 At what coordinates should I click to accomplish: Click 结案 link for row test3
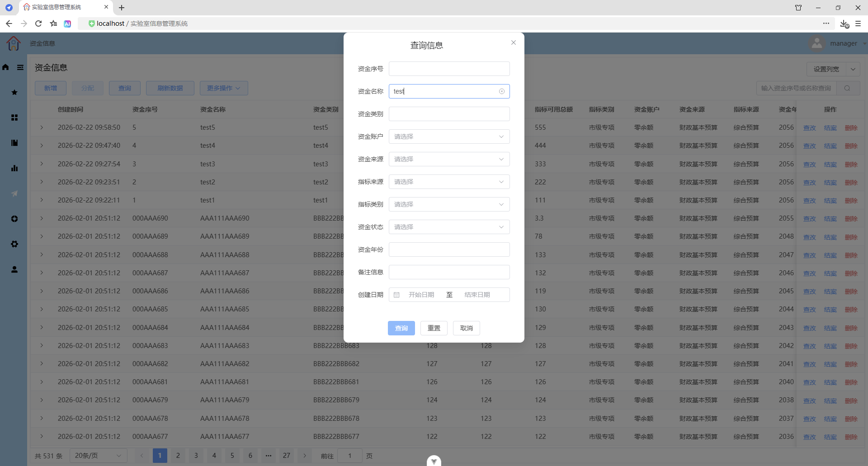coord(830,165)
